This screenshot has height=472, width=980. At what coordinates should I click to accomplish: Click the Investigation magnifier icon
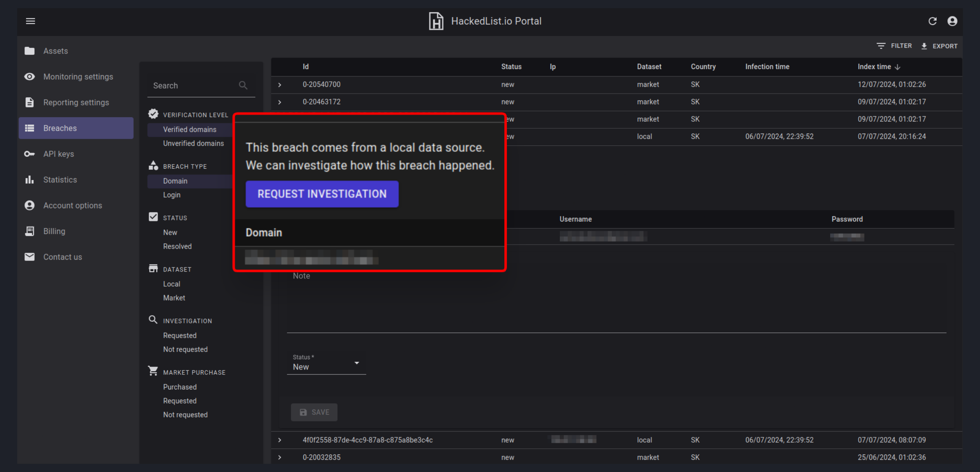click(x=153, y=320)
